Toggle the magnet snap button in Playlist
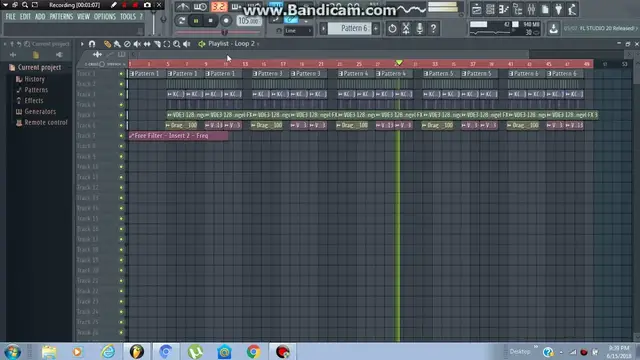The image size is (640, 360). (x=92, y=44)
